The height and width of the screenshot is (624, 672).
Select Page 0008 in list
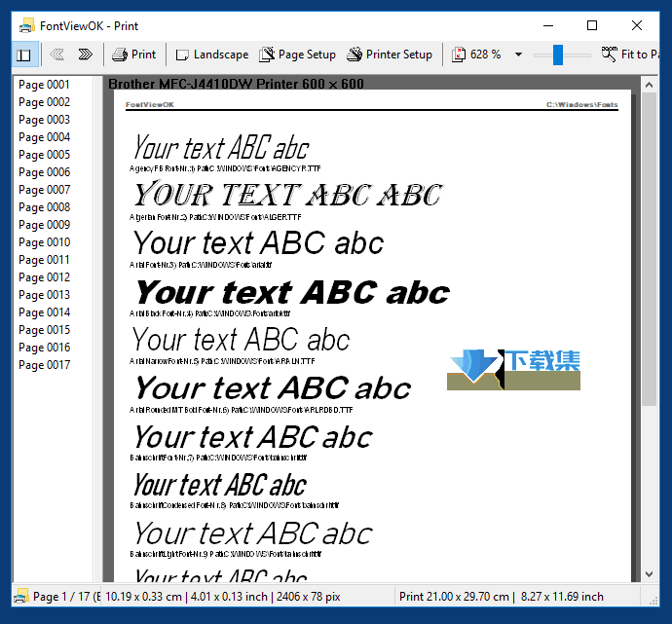44,207
